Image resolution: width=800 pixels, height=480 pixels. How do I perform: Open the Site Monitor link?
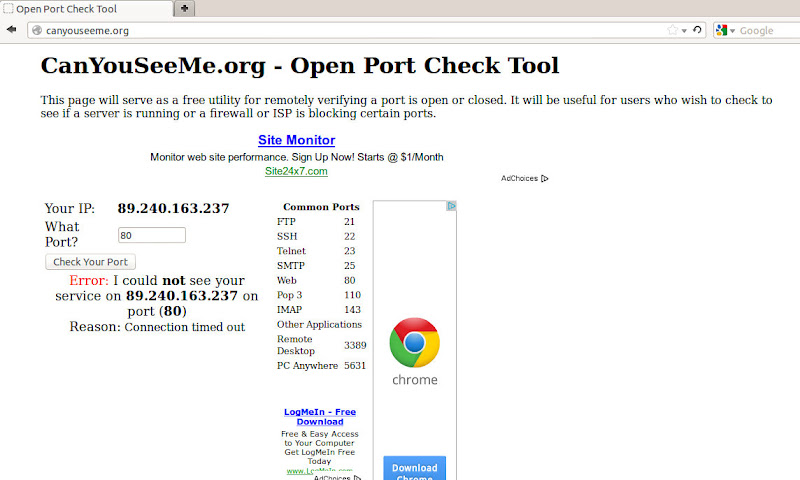296,140
